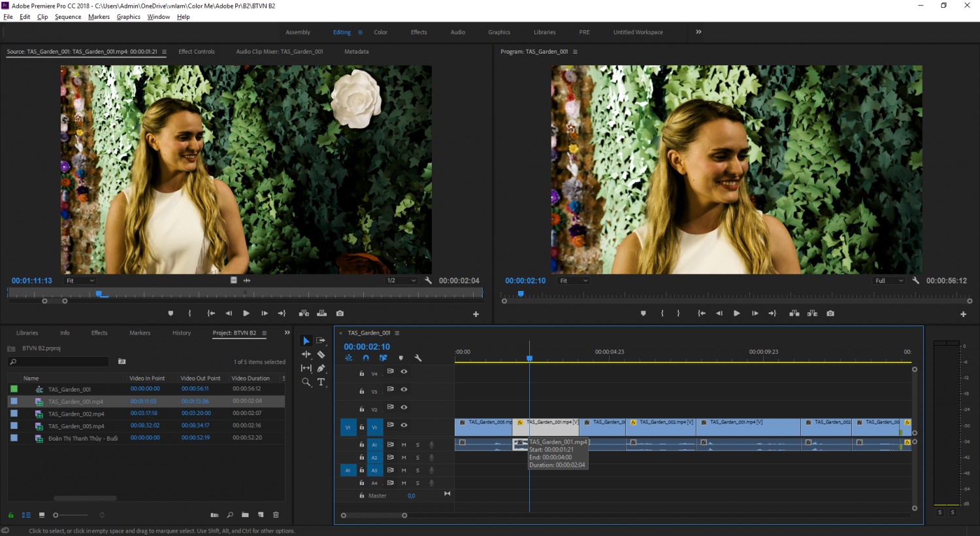
Task: Click the Source monitor Overwrite button
Action: 321,314
